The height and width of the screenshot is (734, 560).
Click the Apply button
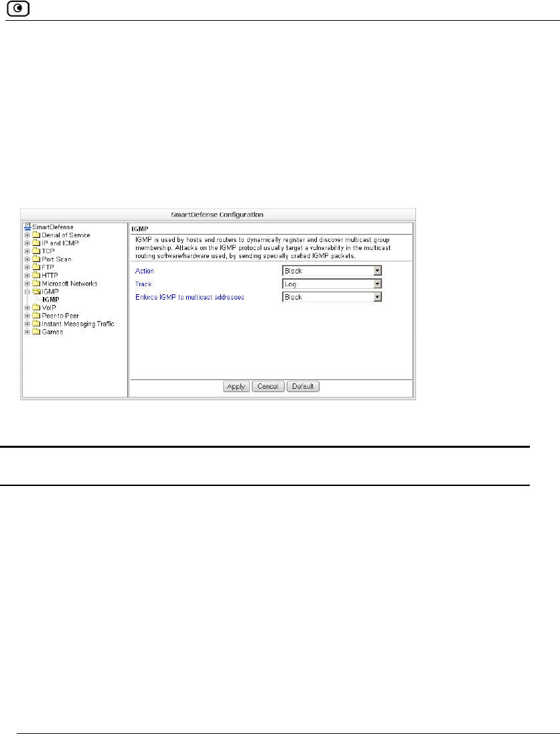click(x=236, y=386)
